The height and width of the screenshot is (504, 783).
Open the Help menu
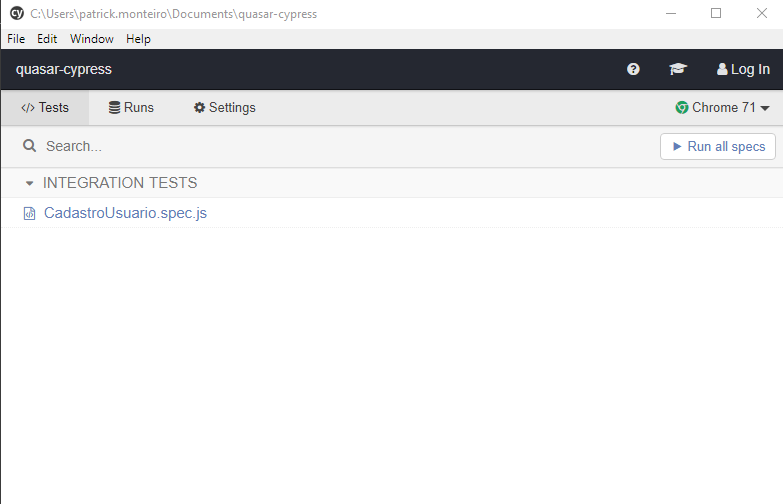(138, 39)
